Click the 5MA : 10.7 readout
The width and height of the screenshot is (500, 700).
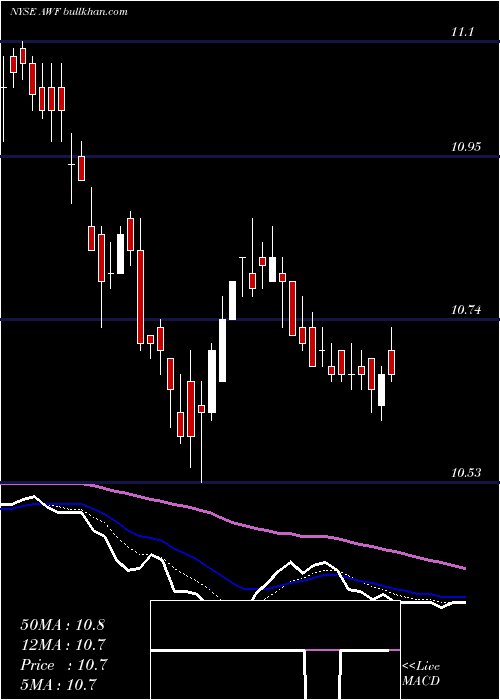tap(59, 685)
